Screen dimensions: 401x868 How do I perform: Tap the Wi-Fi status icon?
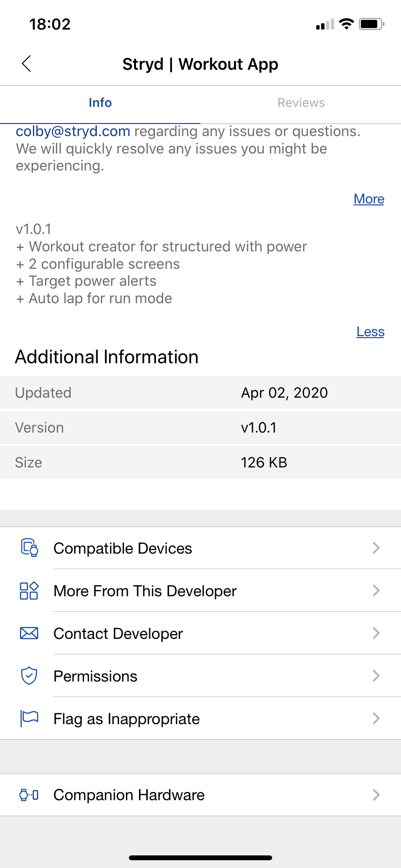pos(346,24)
